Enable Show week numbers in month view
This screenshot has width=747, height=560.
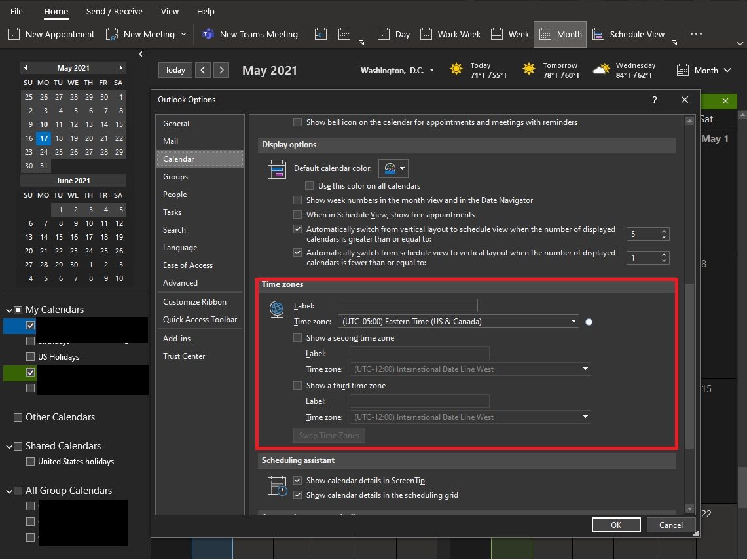298,200
